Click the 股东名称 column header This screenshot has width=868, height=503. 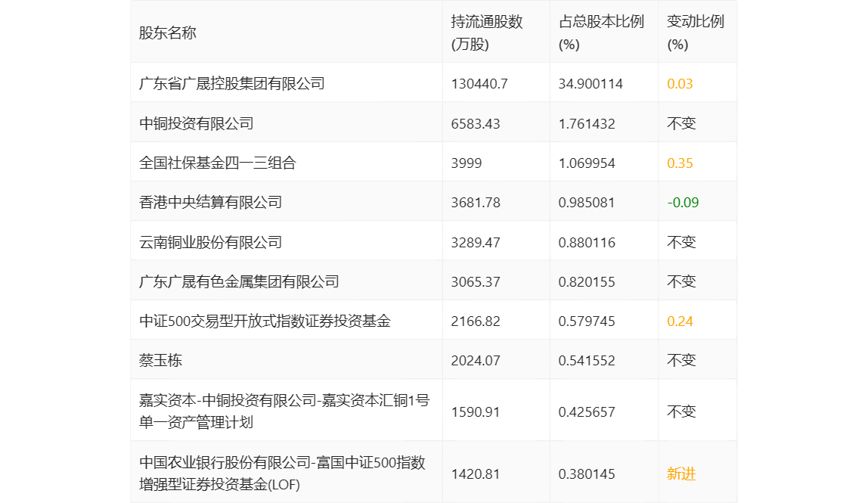(x=168, y=33)
